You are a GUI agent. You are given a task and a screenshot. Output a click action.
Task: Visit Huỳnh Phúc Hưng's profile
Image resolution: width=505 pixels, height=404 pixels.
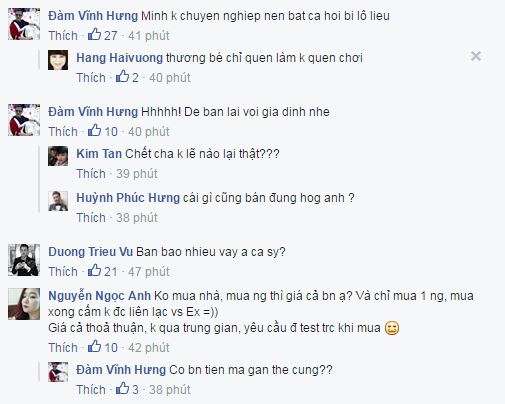pyautogui.click(x=128, y=198)
